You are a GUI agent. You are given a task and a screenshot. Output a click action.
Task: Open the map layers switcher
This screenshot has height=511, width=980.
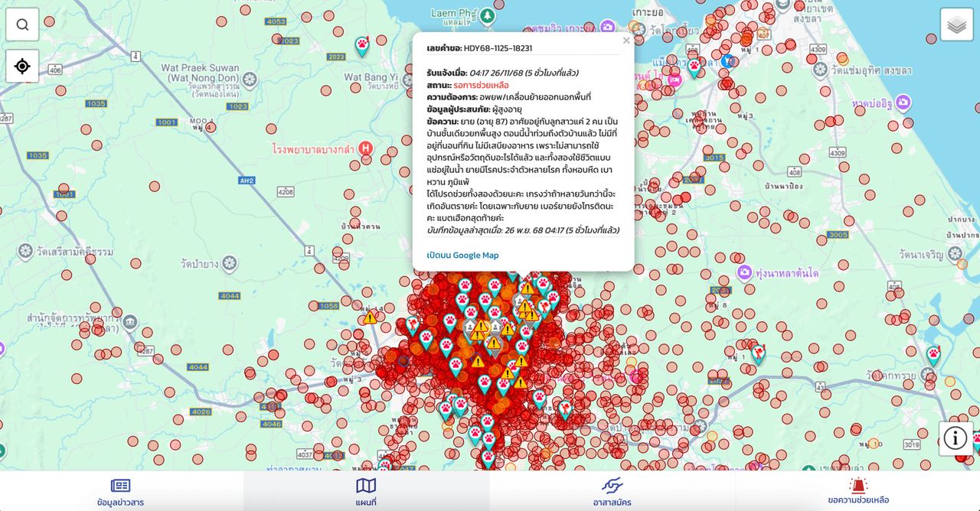[956, 24]
